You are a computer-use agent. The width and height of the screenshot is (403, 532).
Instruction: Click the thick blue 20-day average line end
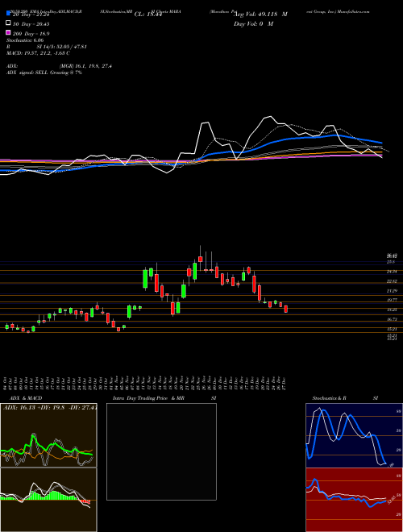381,143
